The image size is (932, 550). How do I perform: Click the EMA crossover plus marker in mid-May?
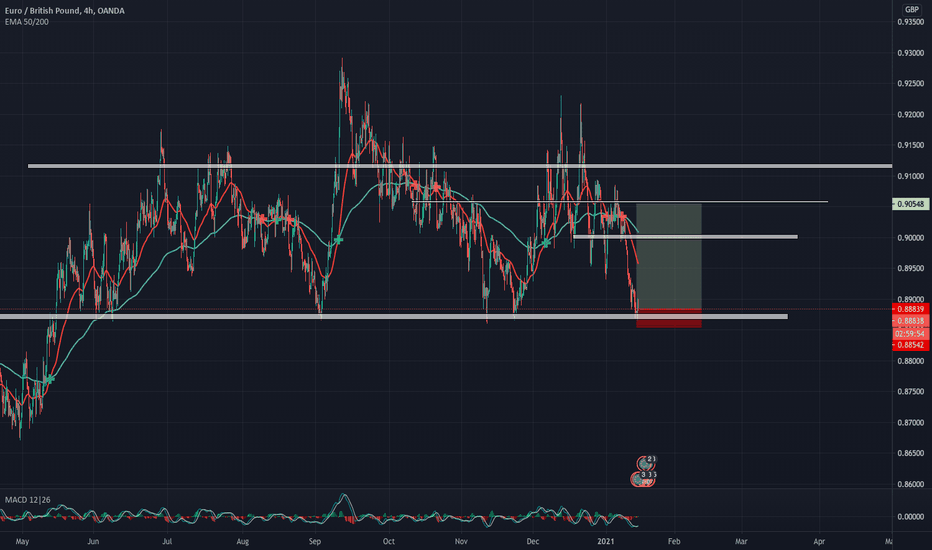[49, 378]
